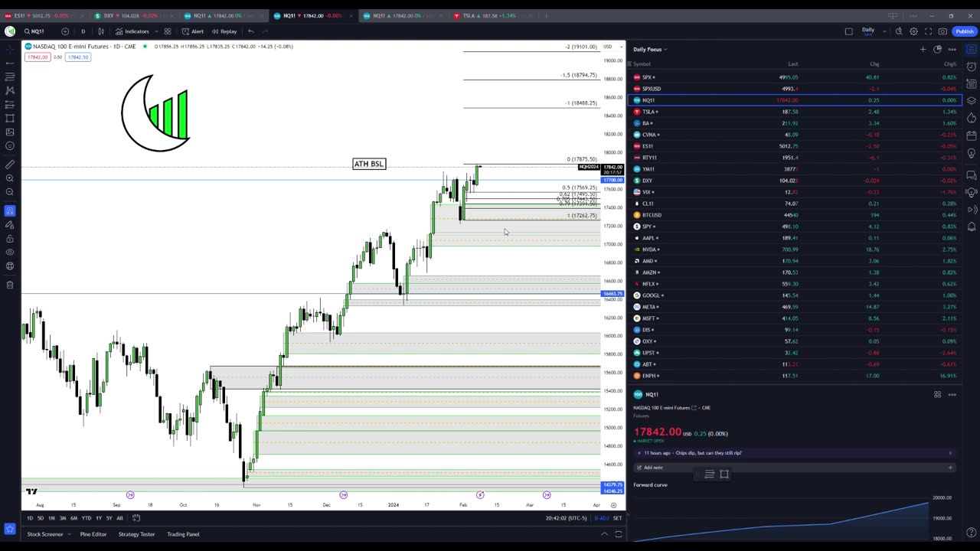Open details panel grid view icon
The image size is (980, 551).
(x=937, y=395)
